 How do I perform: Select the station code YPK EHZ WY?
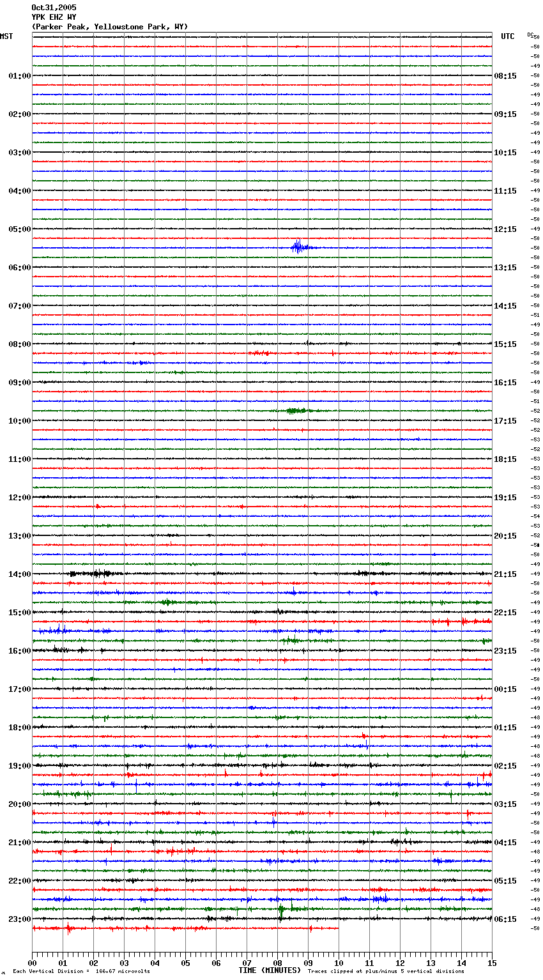point(54,17)
